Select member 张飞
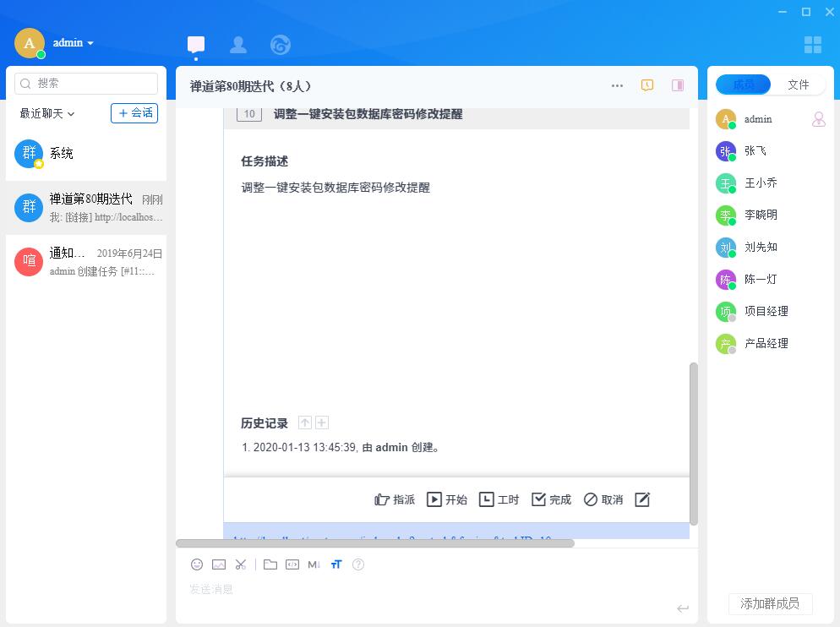 coord(771,151)
